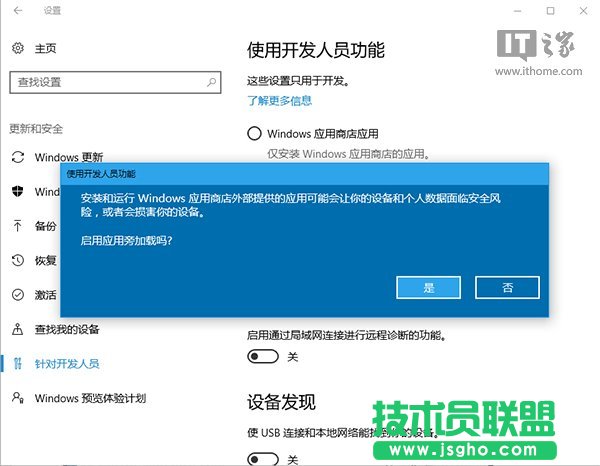Viewport: 600px width, 466px height.
Task: Open Windows 预览体验计划 section
Action: point(90,398)
